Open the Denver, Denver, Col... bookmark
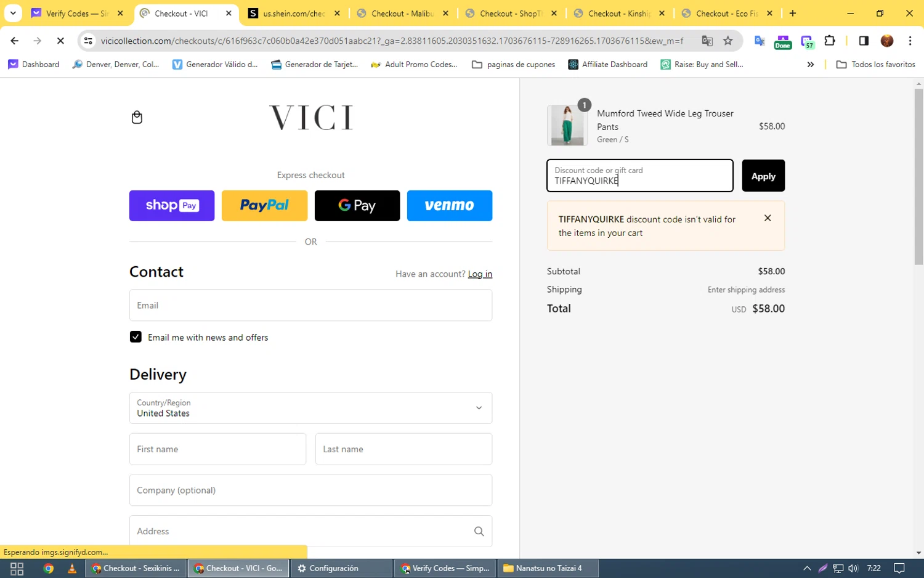Screen dimensions: 924x578 coord(116,64)
